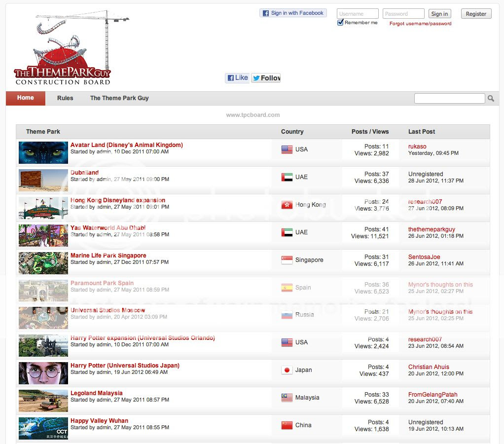Image resolution: width=504 pixels, height=444 pixels.
Task: Open the Home tab
Action: 25,98
